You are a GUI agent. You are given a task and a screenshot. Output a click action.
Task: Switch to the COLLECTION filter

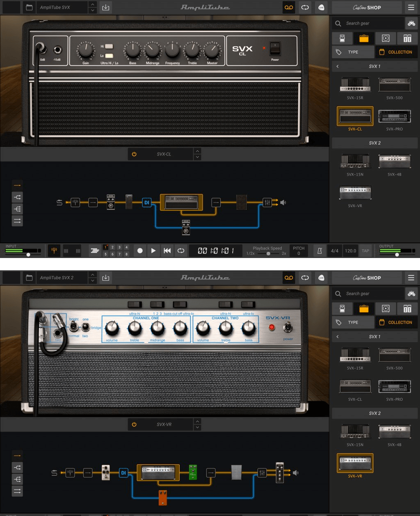click(x=396, y=52)
